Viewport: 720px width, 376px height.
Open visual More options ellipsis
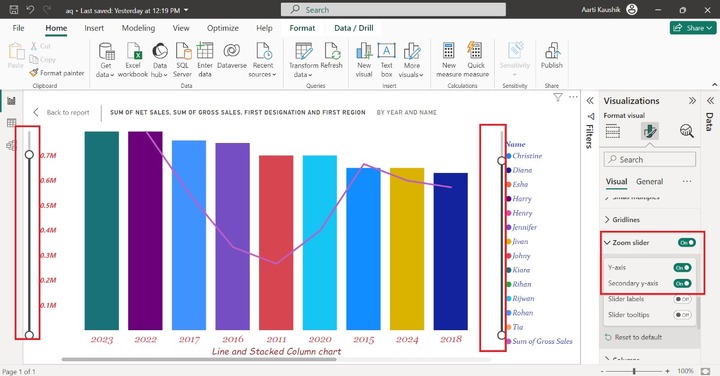[x=573, y=97]
